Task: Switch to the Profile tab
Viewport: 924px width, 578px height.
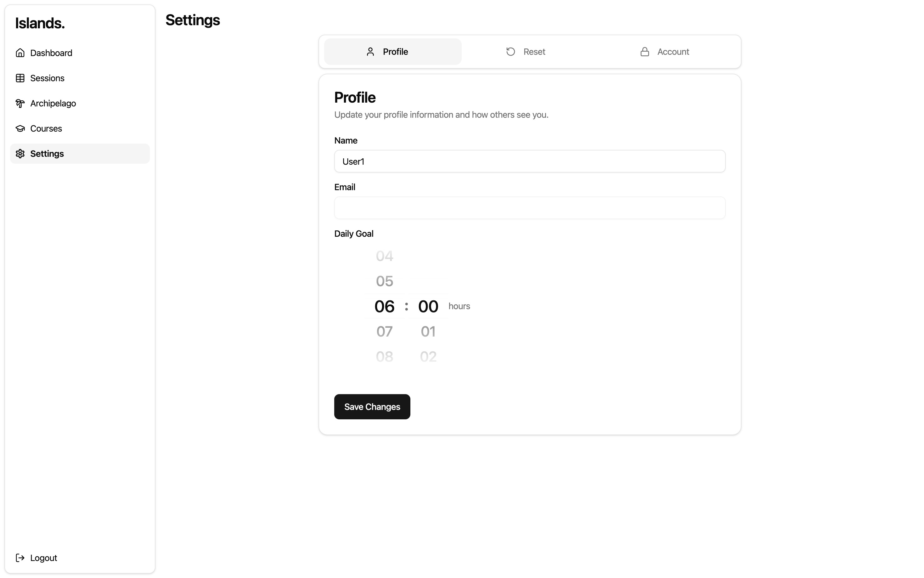Action: [392, 52]
